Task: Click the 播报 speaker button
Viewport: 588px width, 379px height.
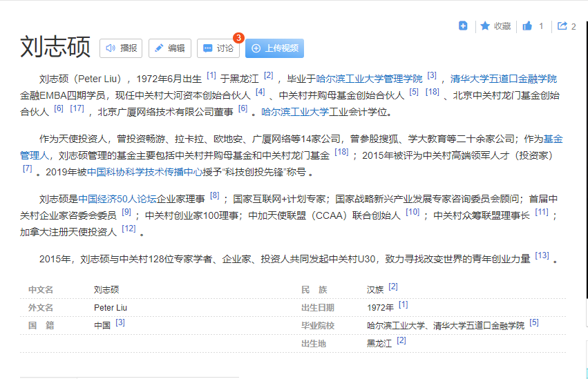Action: (121, 48)
